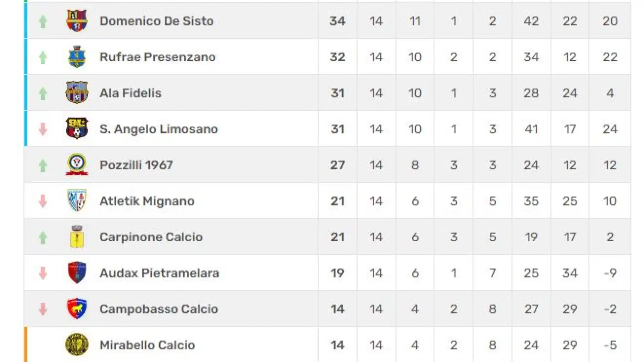The height and width of the screenshot is (362, 644).
Task: Open the Carpinone Calcio team name
Action: click(151, 237)
